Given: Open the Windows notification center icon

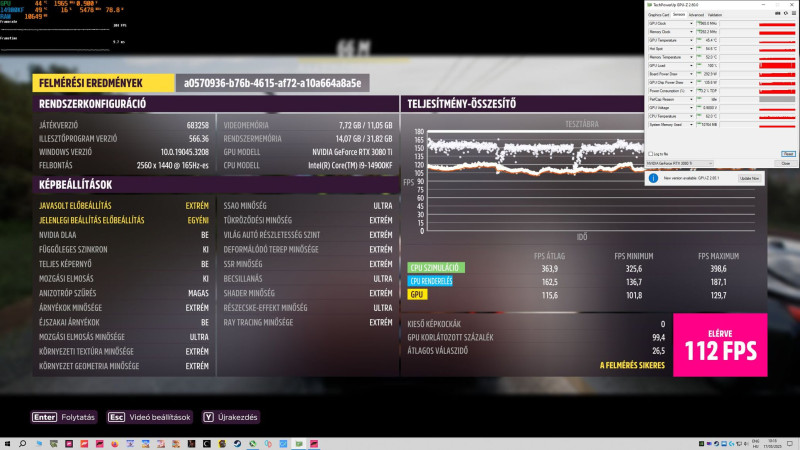Looking at the screenshot, I should tap(789, 444).
